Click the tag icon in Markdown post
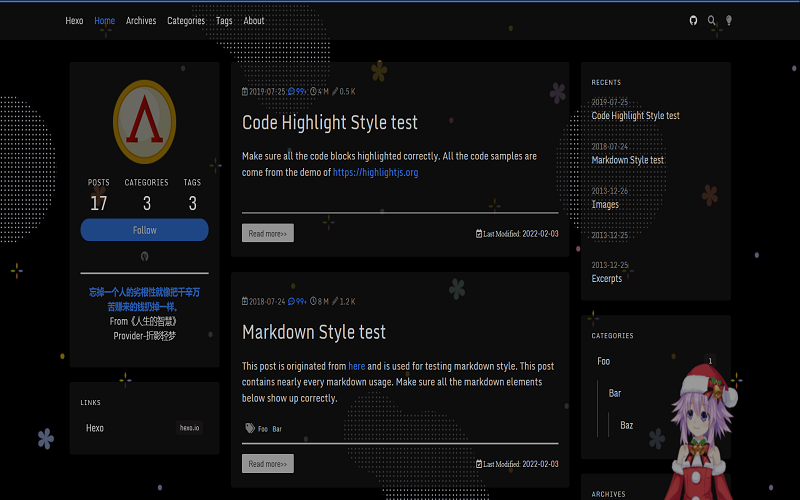The height and width of the screenshot is (500, 800). pos(249,428)
